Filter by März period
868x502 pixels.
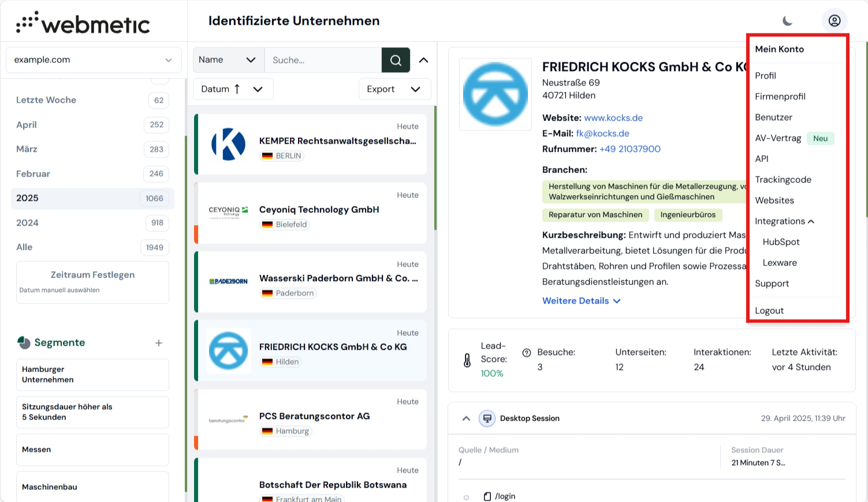tap(92, 149)
